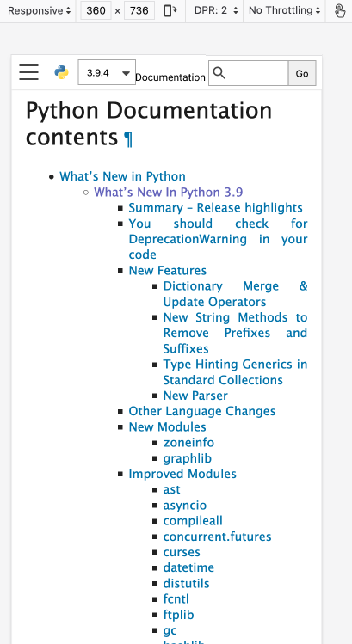Viewport: 352px width, 644px height.
Task: Click the Python logo icon
Action: point(61,72)
